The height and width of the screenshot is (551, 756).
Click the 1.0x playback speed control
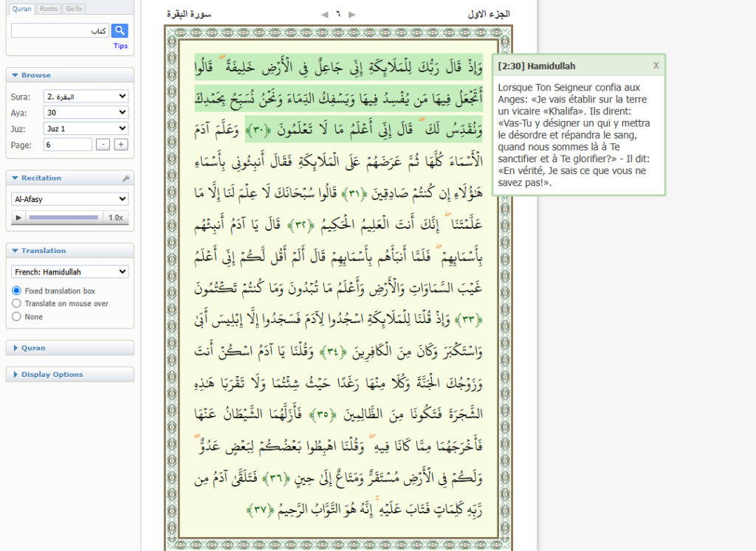tap(116, 218)
